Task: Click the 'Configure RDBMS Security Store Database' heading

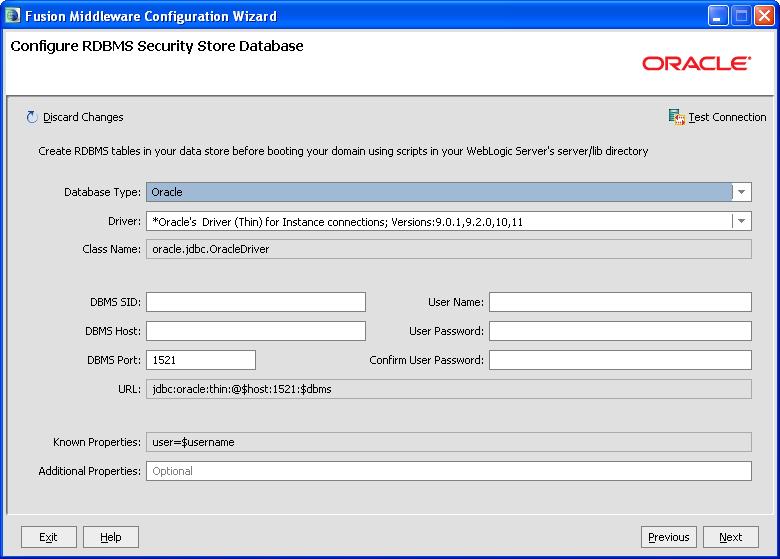Action: [157, 46]
